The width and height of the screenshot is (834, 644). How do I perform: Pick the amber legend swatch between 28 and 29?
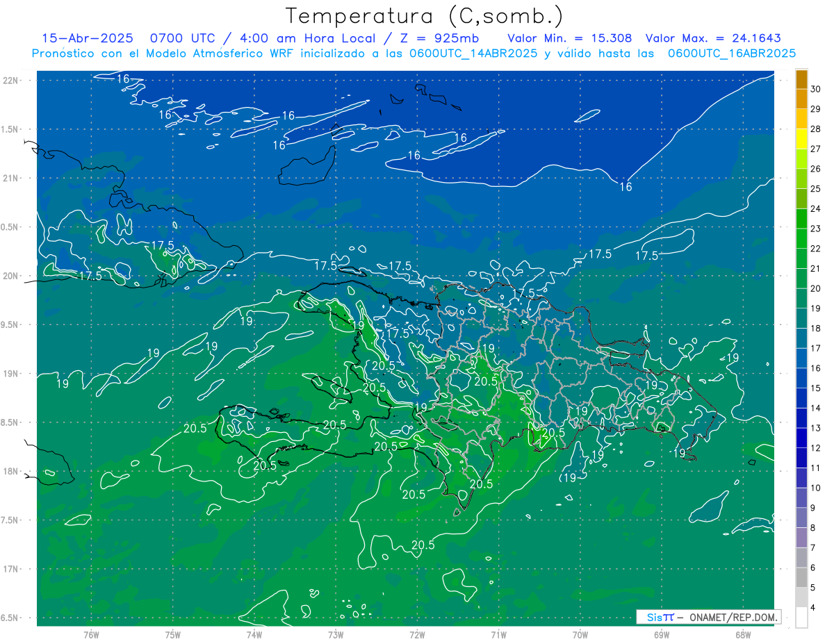802,119
